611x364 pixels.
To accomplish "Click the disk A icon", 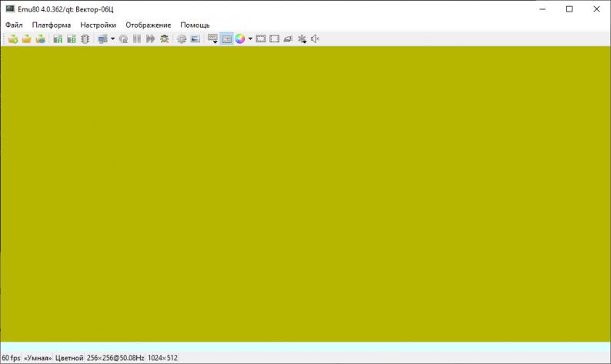I will click(x=58, y=38).
